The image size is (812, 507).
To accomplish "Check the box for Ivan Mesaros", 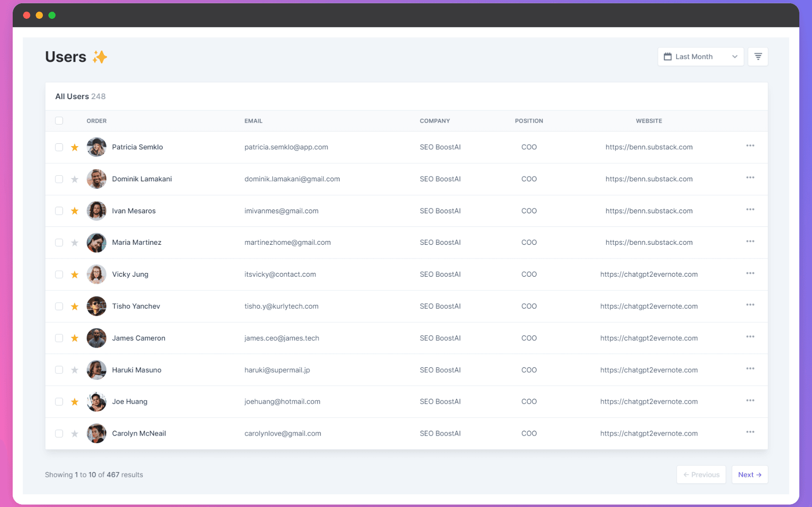I will [x=59, y=211].
